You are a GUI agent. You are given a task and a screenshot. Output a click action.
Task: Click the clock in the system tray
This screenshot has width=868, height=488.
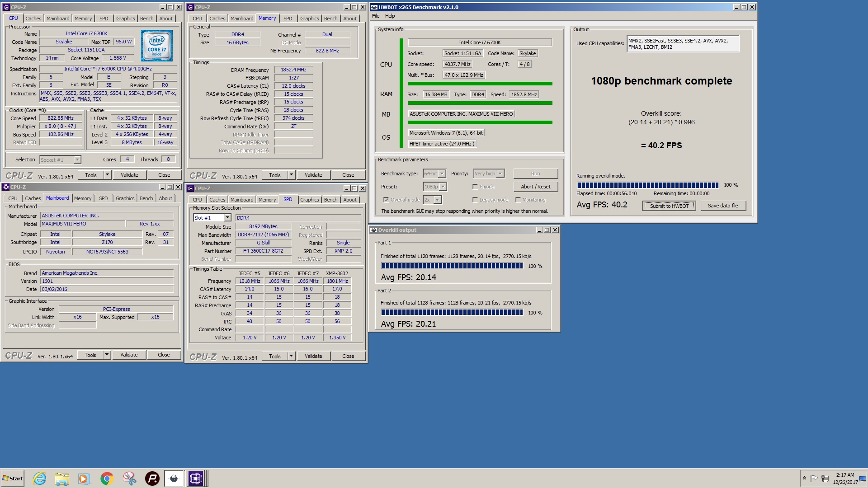click(x=845, y=478)
